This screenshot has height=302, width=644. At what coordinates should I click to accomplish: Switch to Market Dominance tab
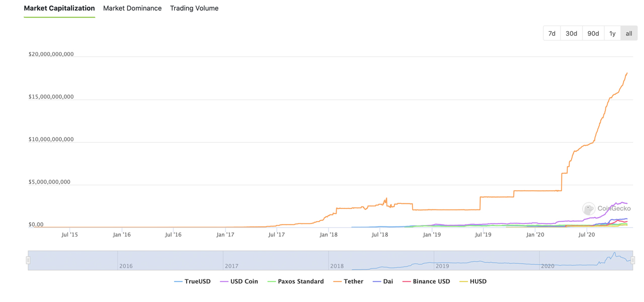[x=132, y=8]
